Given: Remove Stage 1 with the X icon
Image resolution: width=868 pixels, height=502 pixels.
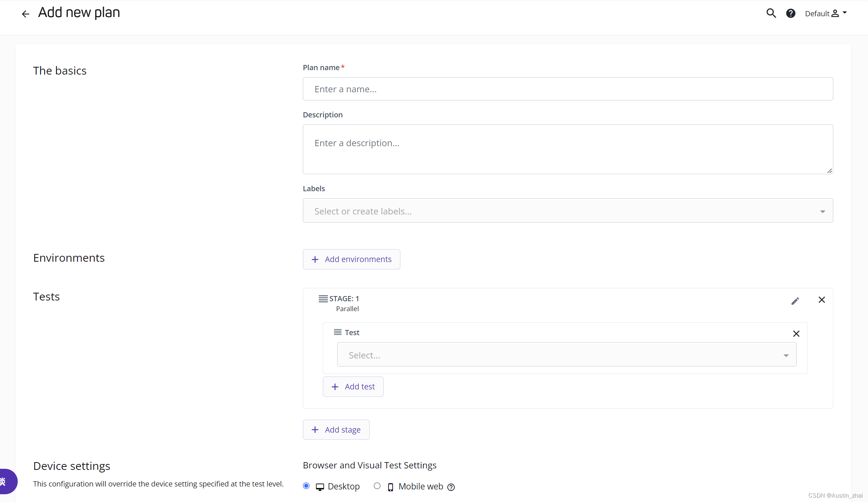Looking at the screenshot, I should point(821,300).
